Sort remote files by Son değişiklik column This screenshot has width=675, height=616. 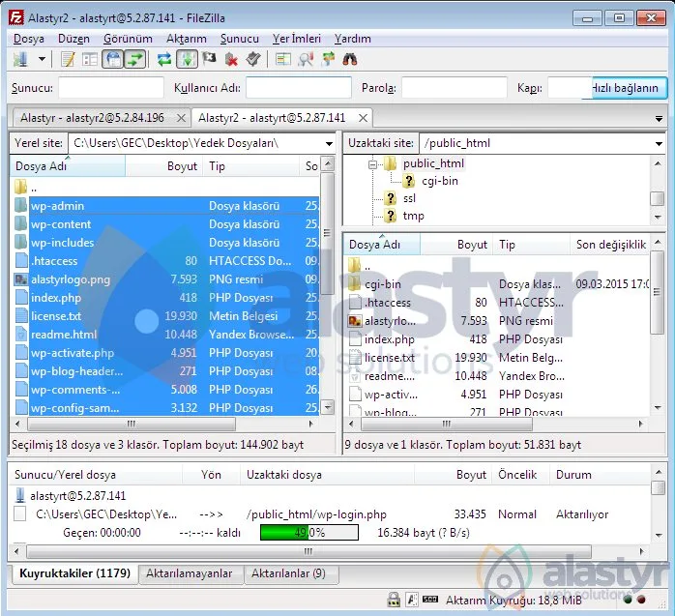coord(610,245)
